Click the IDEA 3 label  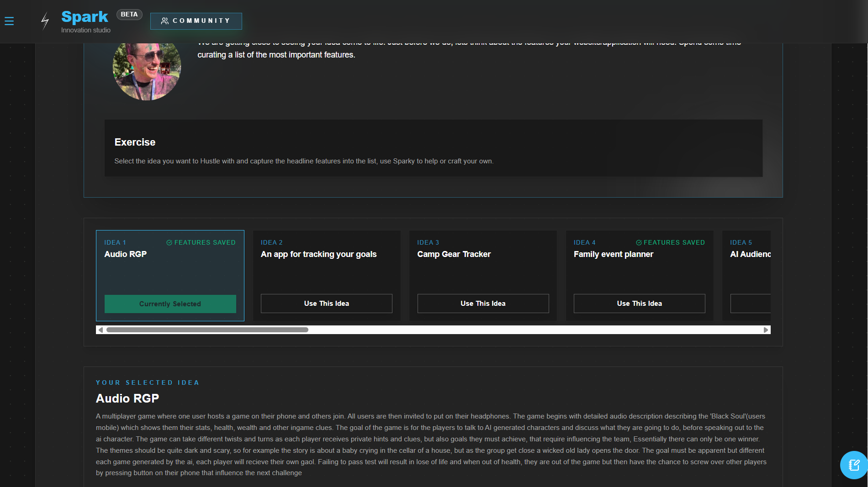pos(428,243)
